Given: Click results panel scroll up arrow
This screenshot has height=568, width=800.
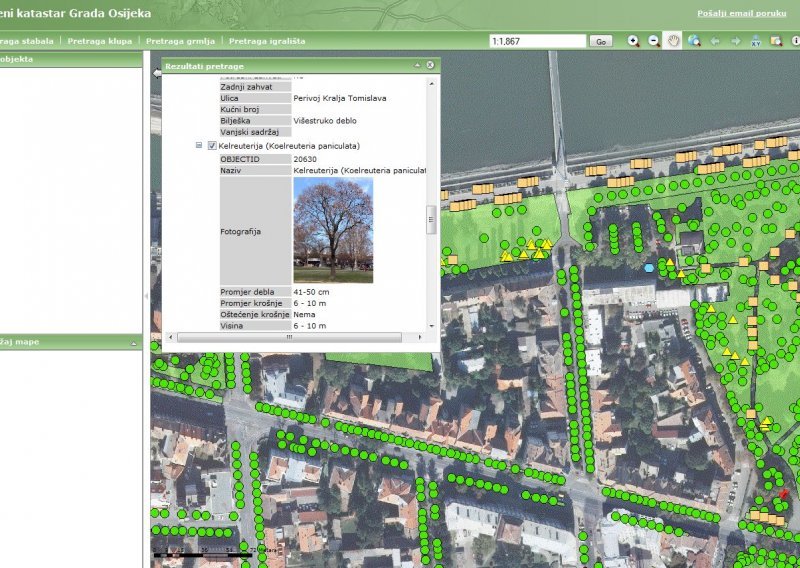Looking at the screenshot, I should click(432, 83).
